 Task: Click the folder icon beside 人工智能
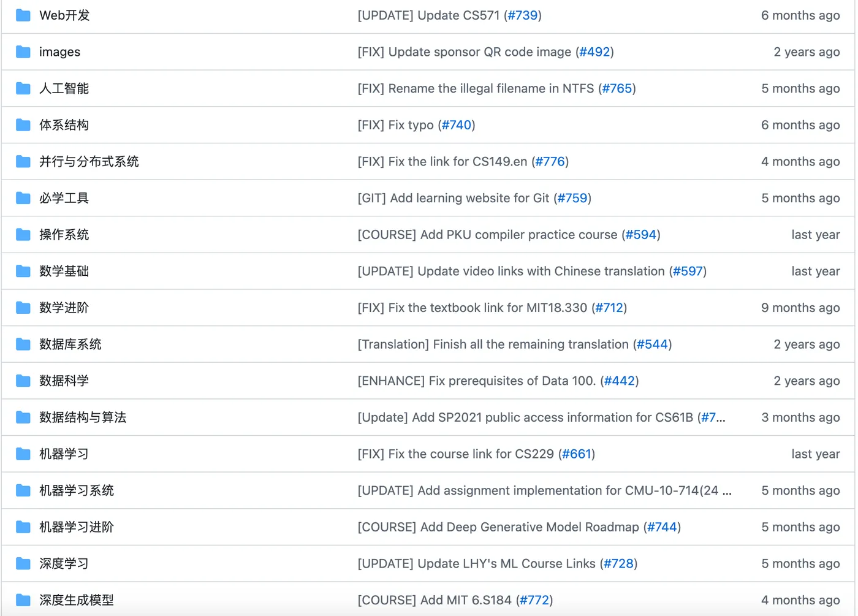click(x=23, y=88)
